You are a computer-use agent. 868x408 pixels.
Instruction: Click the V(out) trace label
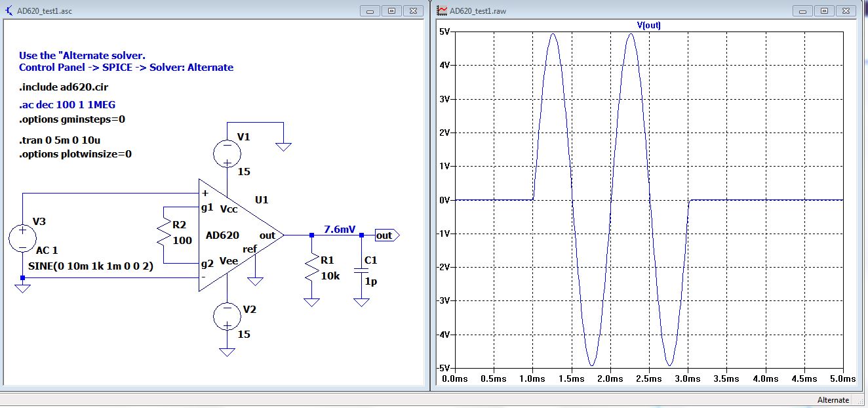[x=646, y=26]
